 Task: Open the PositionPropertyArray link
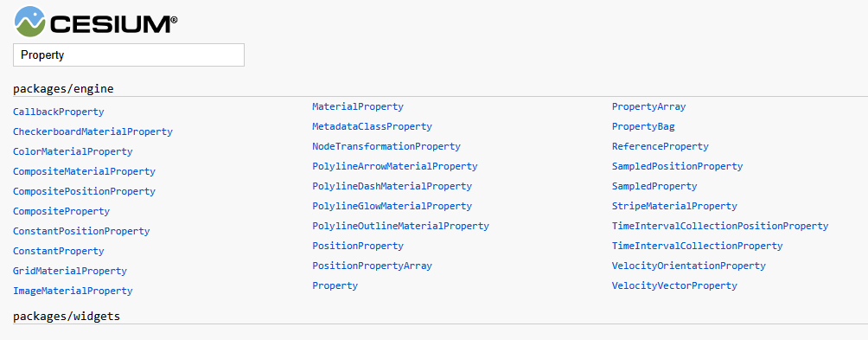tap(372, 266)
